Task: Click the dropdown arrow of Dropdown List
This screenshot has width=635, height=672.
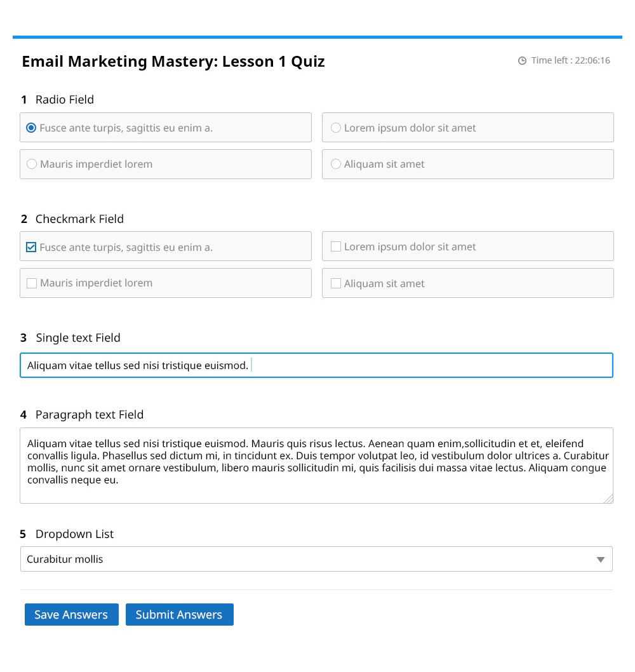Action: click(x=601, y=560)
